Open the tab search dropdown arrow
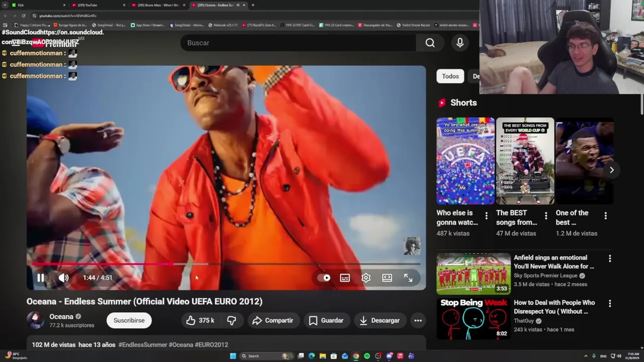Screen dimensions: 644x362 click(5, 5)
